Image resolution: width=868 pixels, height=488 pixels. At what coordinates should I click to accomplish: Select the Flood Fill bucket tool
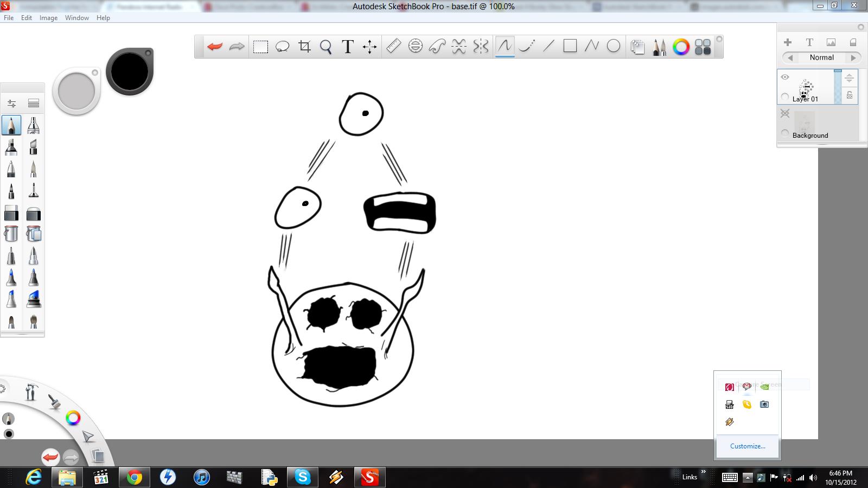[x=11, y=234]
